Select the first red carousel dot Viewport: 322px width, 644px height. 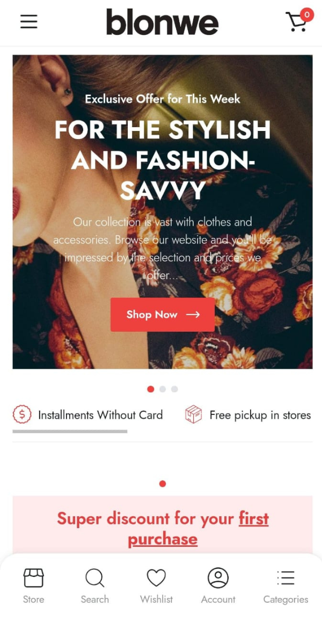click(x=150, y=389)
